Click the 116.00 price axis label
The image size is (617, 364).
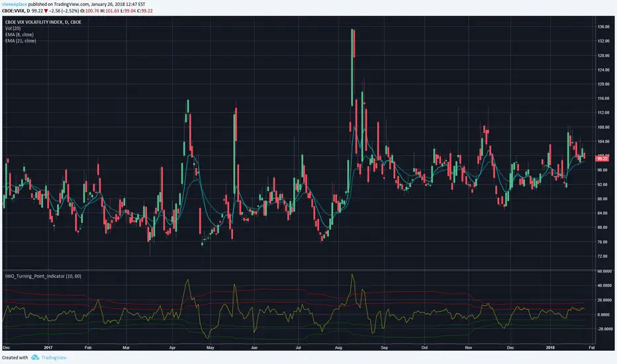point(603,99)
